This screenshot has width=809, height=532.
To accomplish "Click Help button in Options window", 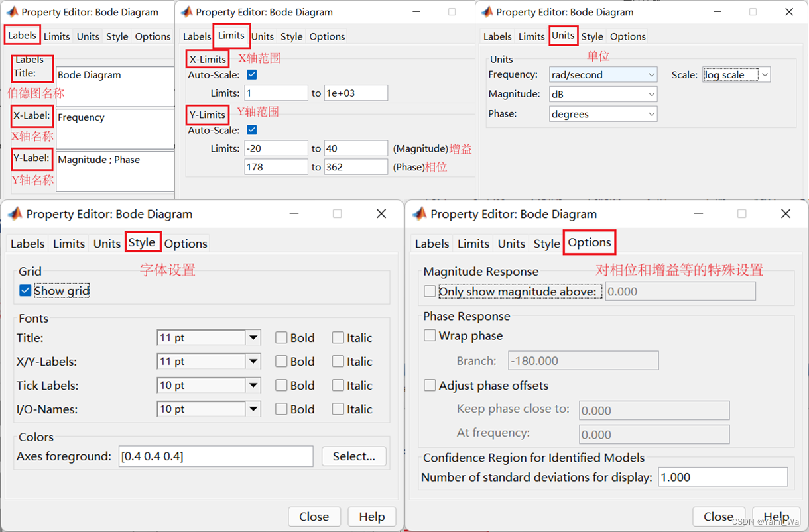I will click(x=776, y=517).
